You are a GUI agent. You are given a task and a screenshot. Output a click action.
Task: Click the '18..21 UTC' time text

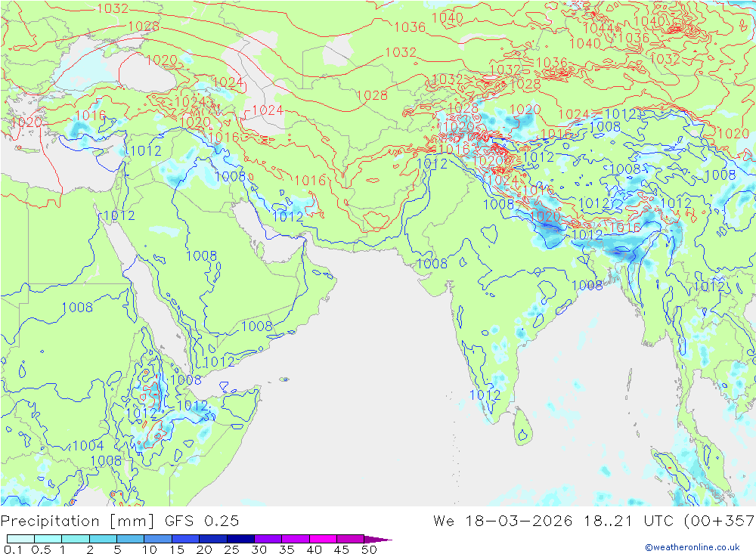coord(630,521)
